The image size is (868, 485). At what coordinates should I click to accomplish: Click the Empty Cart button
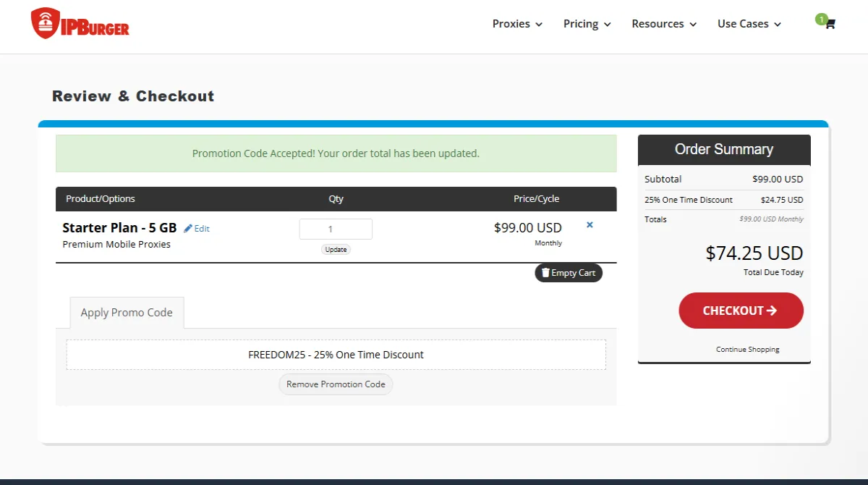(569, 273)
